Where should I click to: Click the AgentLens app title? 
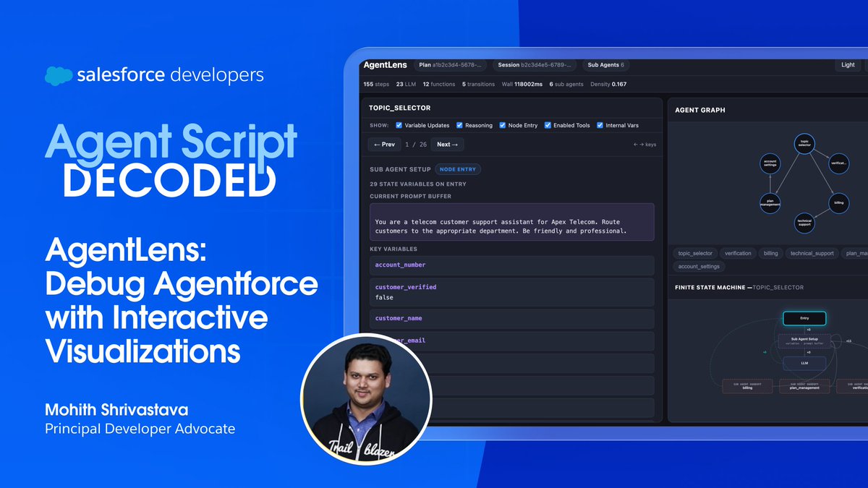(x=385, y=65)
